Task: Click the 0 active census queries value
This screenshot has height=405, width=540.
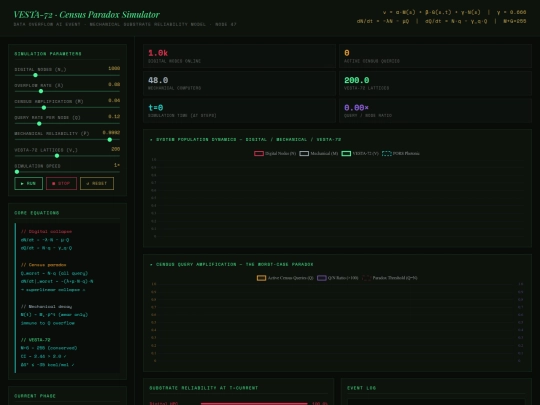Action: [x=347, y=53]
